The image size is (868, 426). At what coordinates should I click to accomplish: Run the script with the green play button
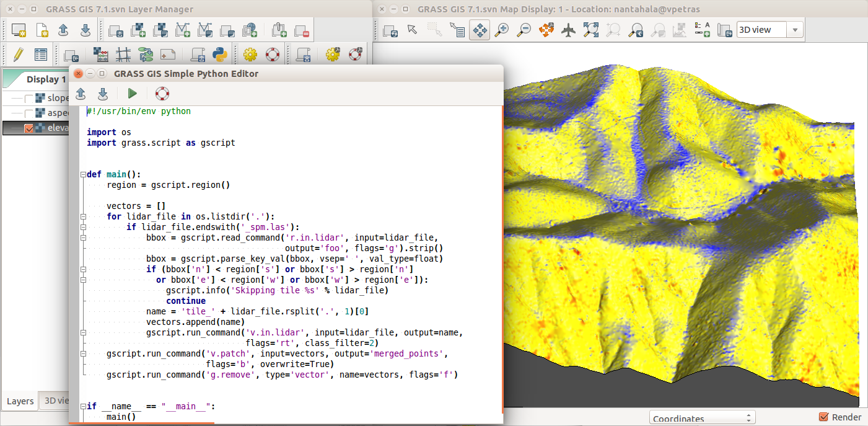click(132, 94)
